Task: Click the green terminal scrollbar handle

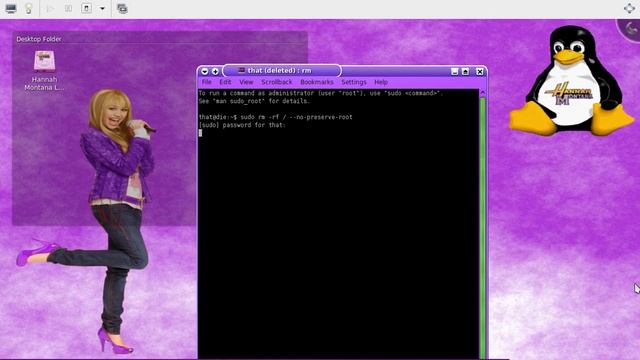Action: 482,229
